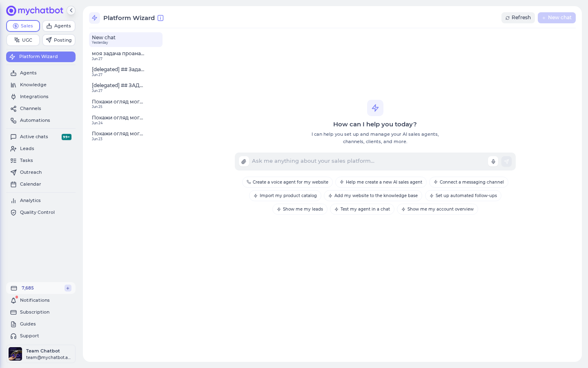Choose "Test my agent in a chat"
This screenshot has height=368, width=588.
click(362, 209)
